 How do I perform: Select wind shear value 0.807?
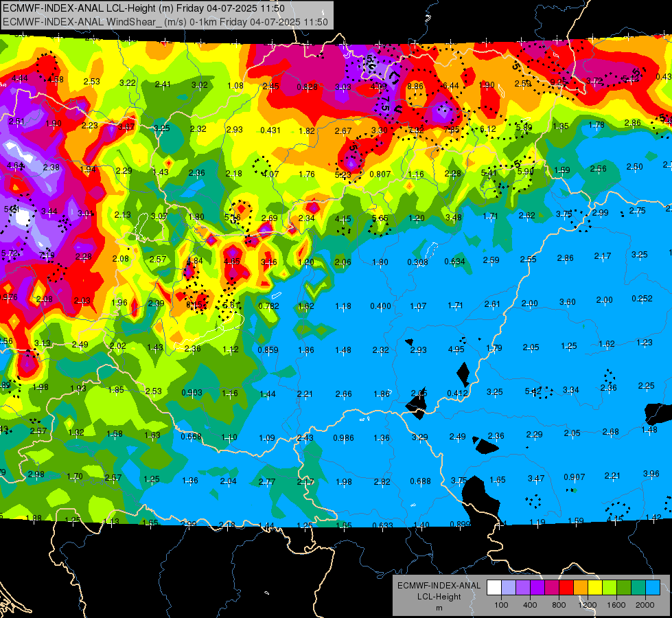coord(380,174)
